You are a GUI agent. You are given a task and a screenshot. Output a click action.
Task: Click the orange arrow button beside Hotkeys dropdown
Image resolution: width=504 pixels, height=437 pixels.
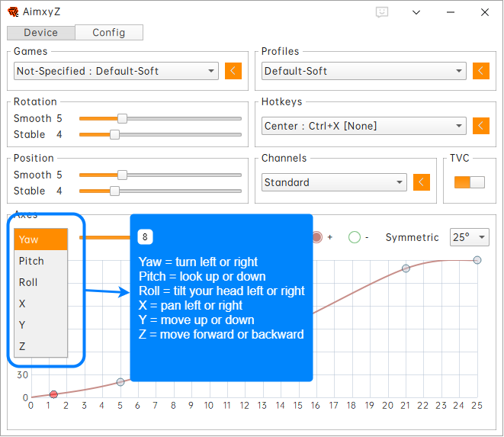tap(480, 126)
